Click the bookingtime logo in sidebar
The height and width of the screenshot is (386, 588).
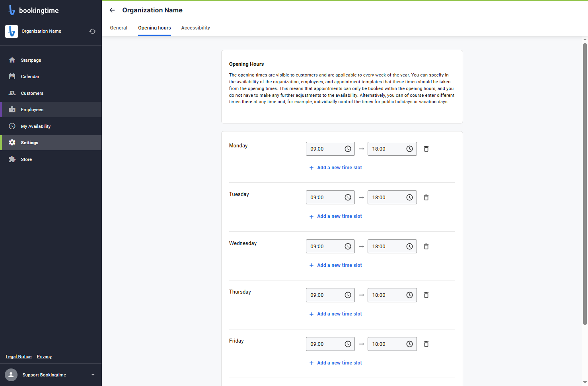click(34, 10)
